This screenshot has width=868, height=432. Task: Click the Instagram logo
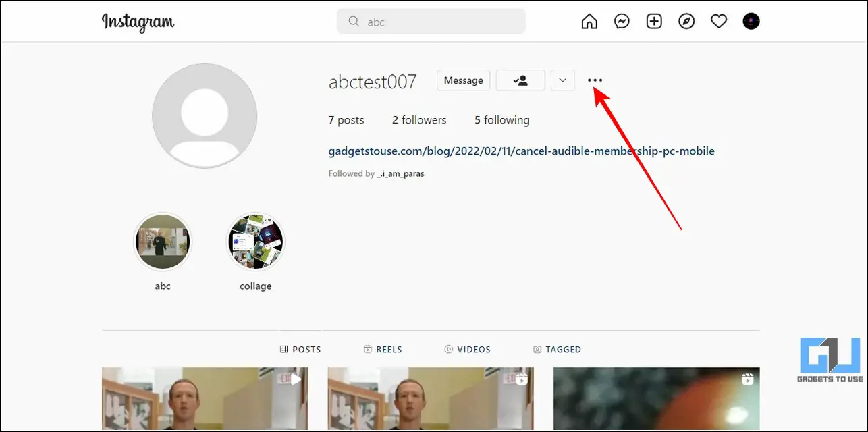click(138, 22)
